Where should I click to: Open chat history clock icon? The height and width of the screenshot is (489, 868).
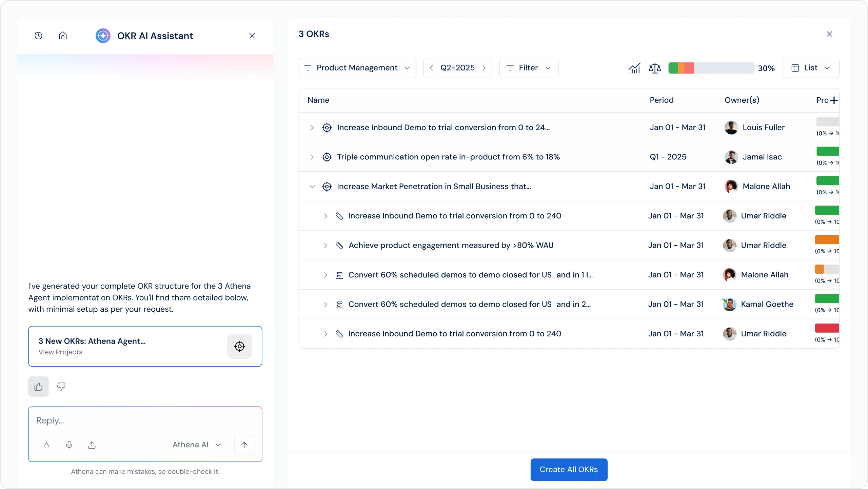tap(38, 36)
